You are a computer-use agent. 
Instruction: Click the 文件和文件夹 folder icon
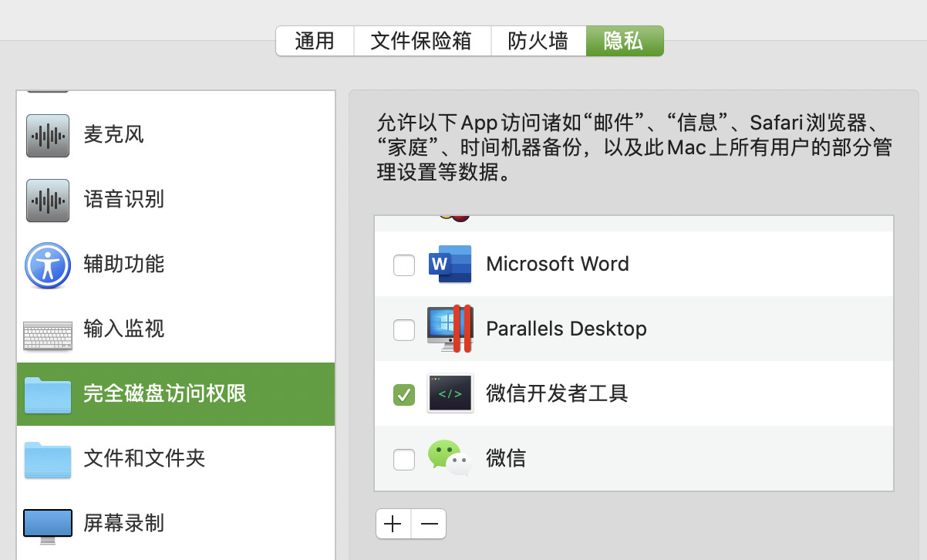coord(48,459)
